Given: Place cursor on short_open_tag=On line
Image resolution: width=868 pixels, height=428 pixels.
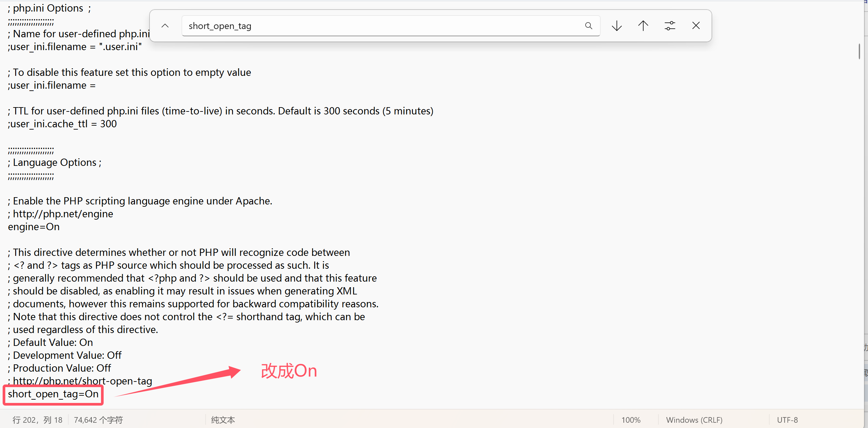Looking at the screenshot, I should (x=53, y=394).
